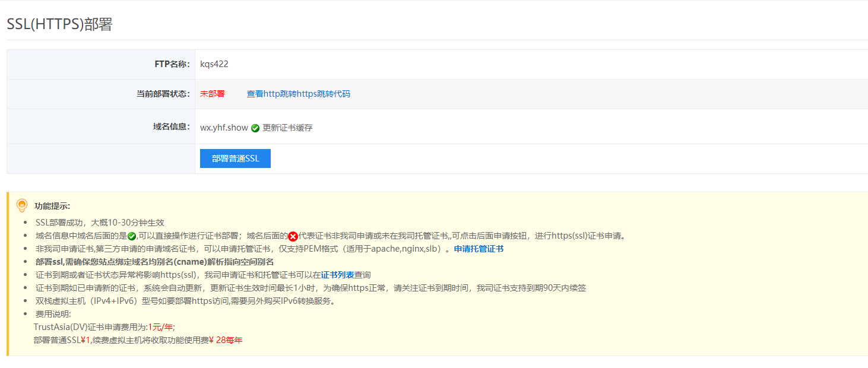Click the green check icon in the tips text

click(132, 236)
